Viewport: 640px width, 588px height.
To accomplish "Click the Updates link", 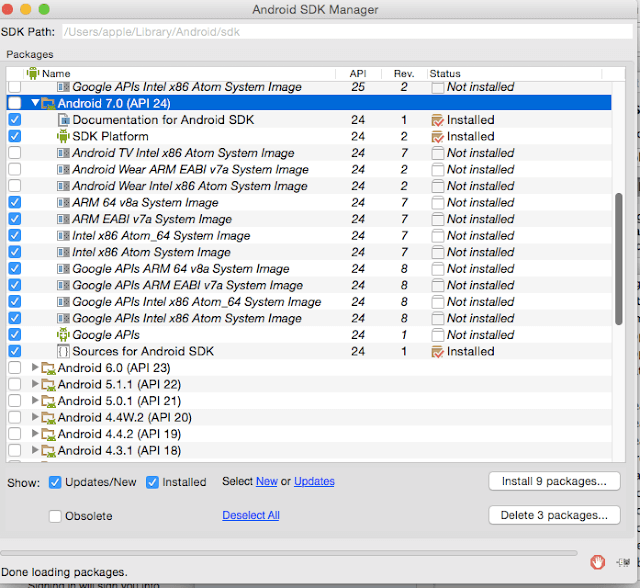I will (314, 481).
